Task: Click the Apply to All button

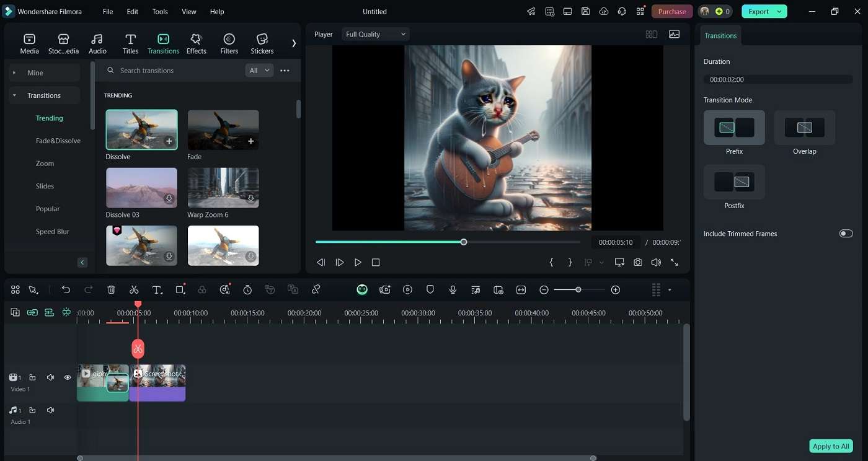Action: click(x=831, y=446)
